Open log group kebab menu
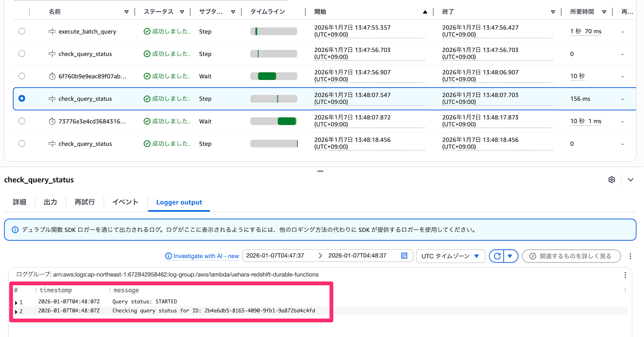644x337 pixels. [x=625, y=275]
